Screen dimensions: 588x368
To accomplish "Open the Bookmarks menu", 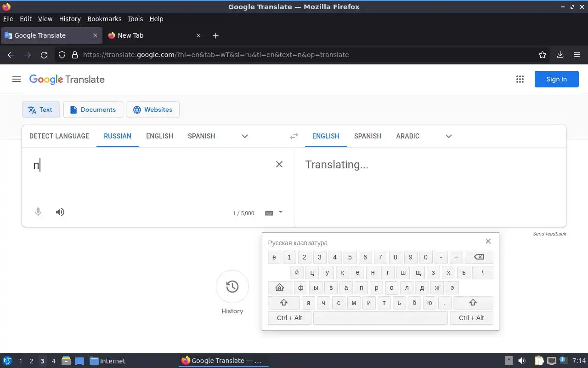I will [104, 19].
